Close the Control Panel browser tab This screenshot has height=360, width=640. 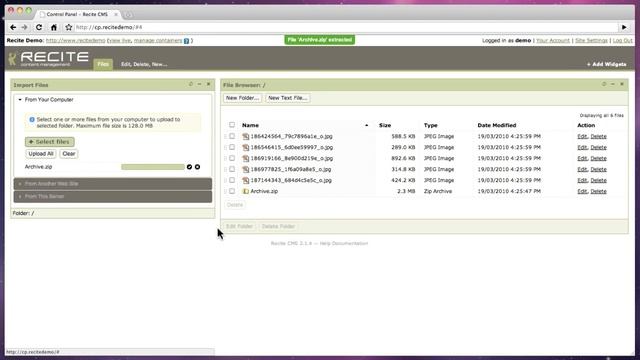(116, 14)
